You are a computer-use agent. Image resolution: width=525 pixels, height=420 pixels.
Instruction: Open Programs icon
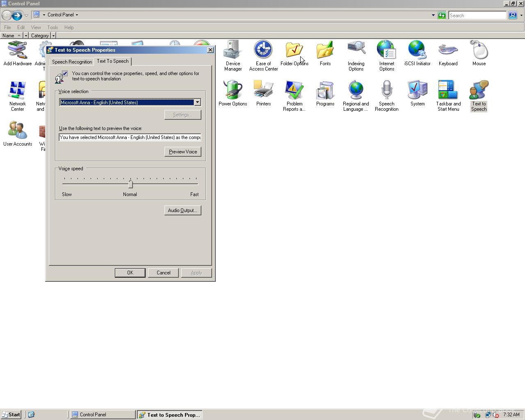[x=325, y=94]
